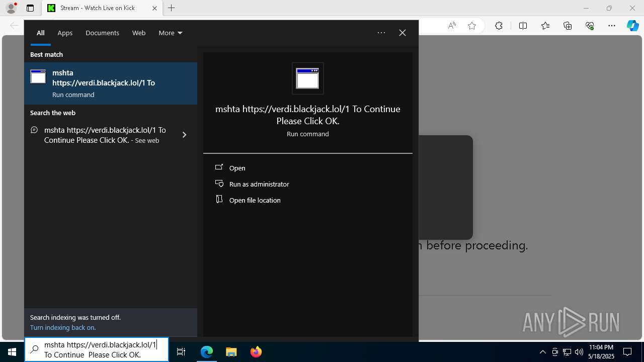The height and width of the screenshot is (362, 644).
Task: Open a new browser tab
Action: (172, 8)
